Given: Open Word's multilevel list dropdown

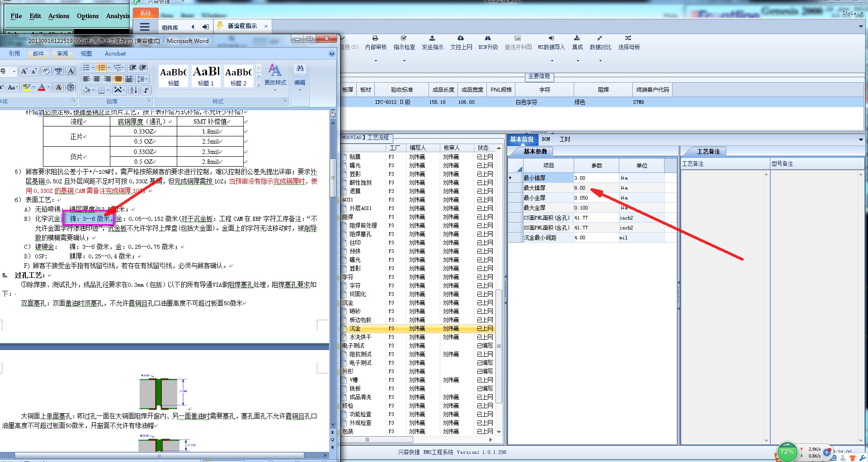Looking at the screenshot, I should pos(118,68).
